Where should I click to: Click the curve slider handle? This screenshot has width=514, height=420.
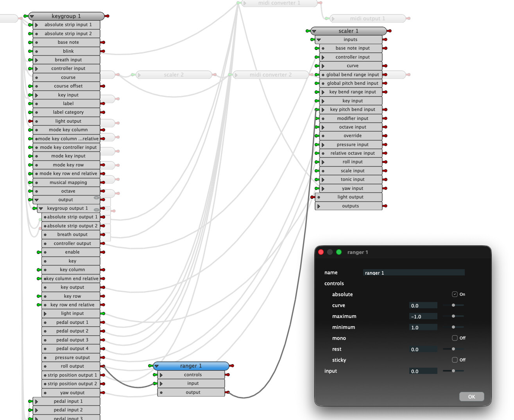453,305
